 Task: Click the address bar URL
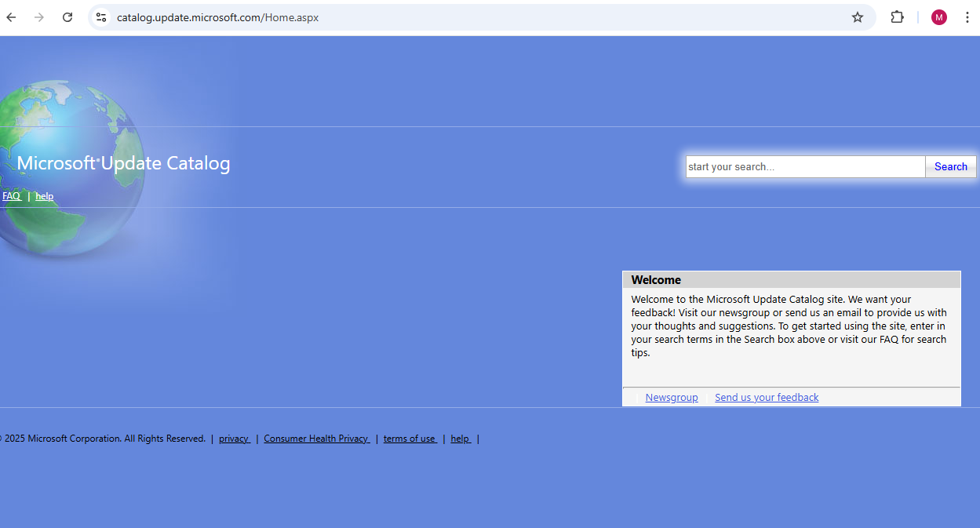217,17
